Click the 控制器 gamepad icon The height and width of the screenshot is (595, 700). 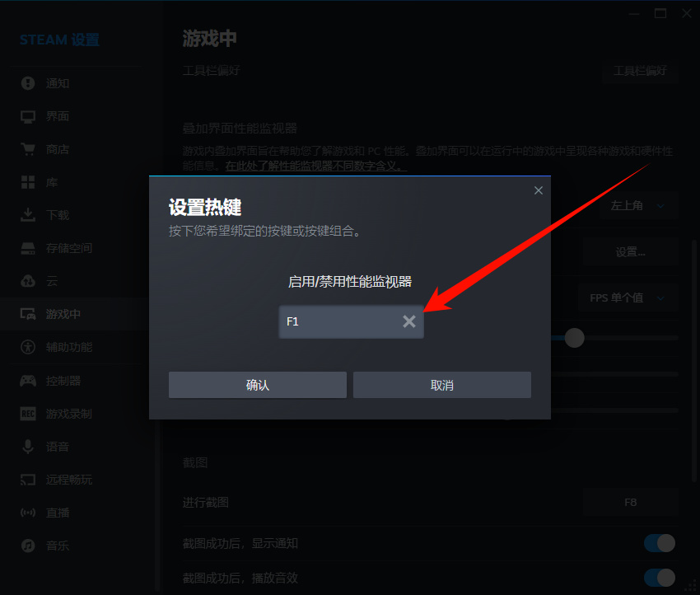[x=28, y=381]
